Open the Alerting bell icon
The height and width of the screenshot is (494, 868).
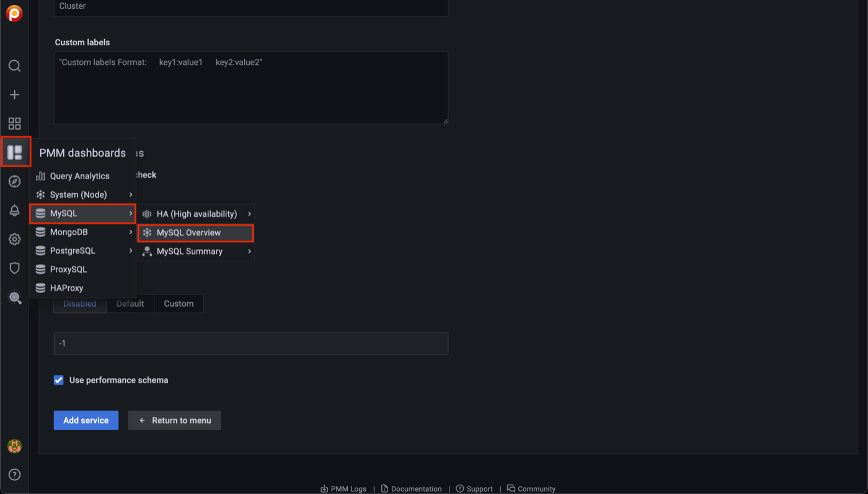point(14,210)
